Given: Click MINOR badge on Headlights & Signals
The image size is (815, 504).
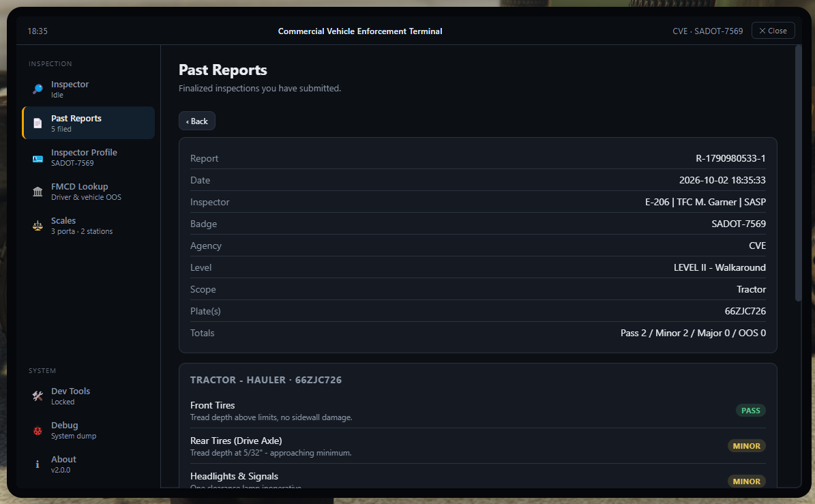Looking at the screenshot, I should [x=746, y=481].
